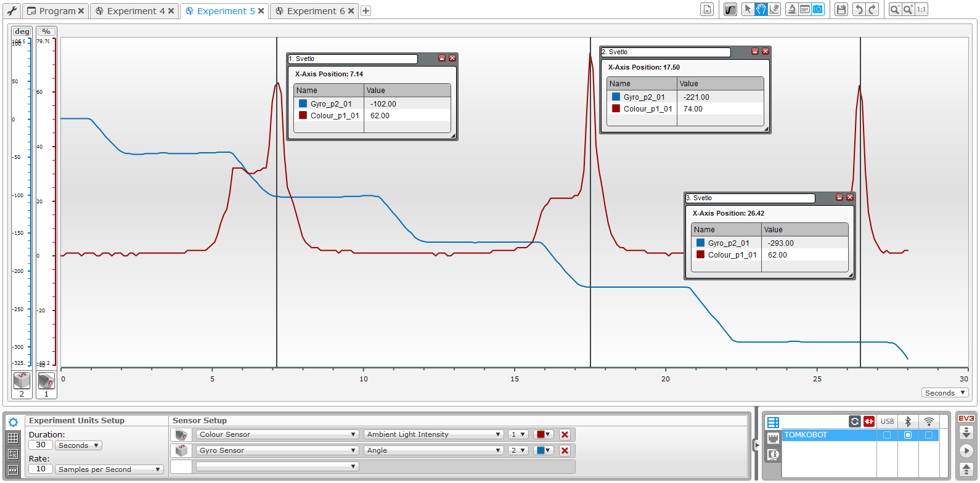Open the Ambient Light Intensity mode dropdown
This screenshot has width=980, height=483.
click(433, 434)
